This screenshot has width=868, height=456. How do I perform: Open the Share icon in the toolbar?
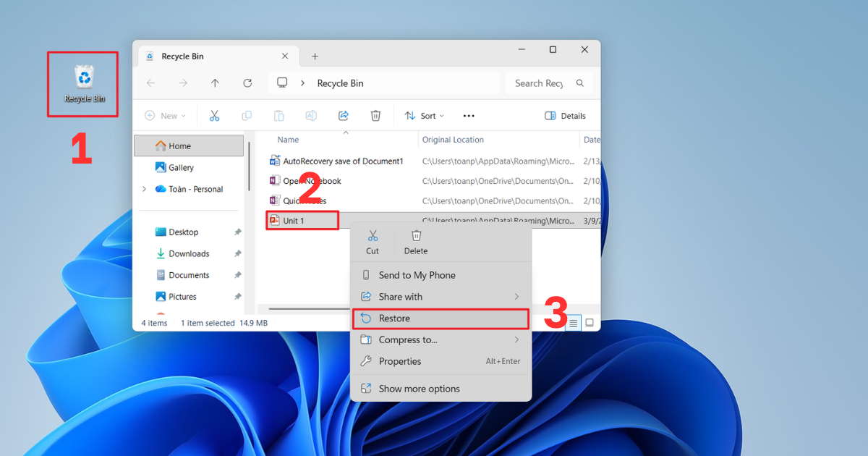pyautogui.click(x=343, y=115)
